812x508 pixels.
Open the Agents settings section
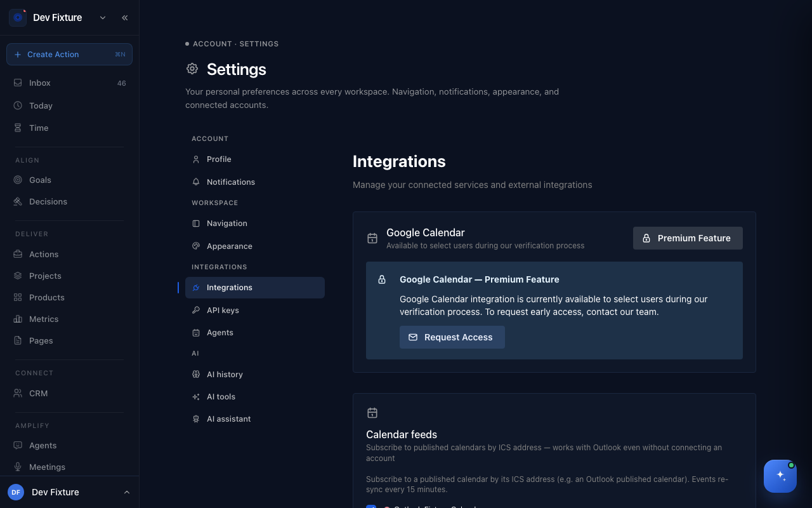pyautogui.click(x=255, y=333)
